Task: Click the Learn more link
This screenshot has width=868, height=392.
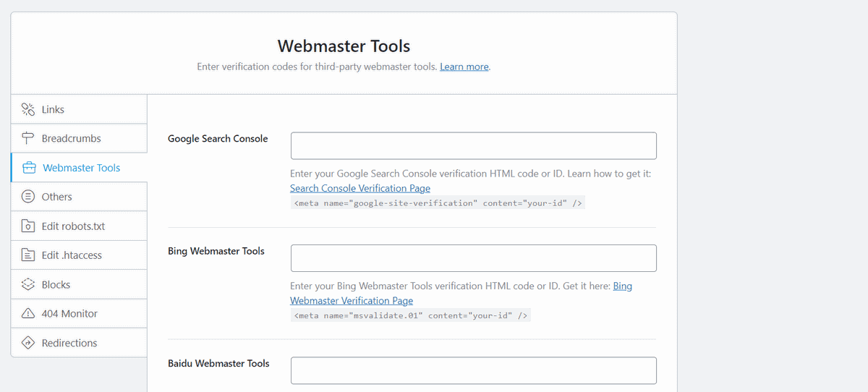Action: (464, 67)
